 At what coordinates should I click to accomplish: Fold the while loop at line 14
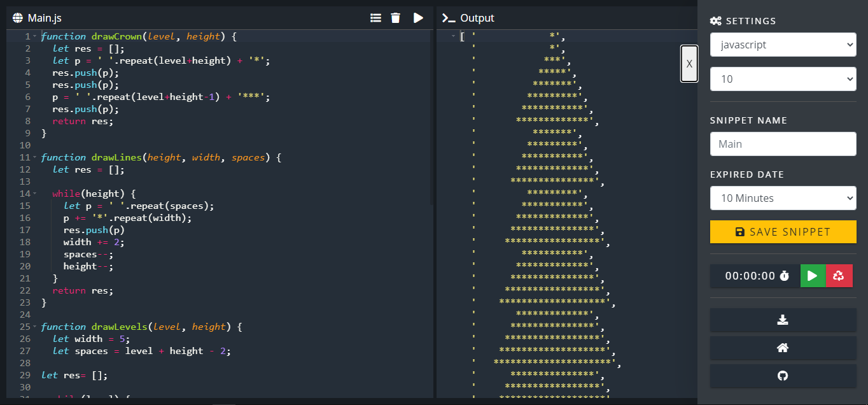35,194
